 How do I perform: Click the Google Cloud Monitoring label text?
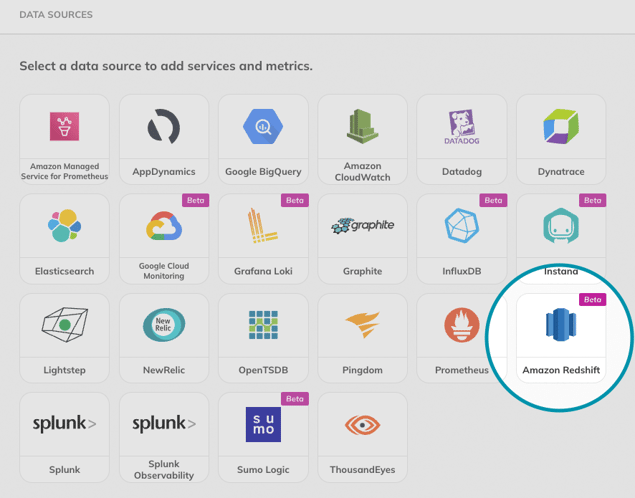point(164,271)
